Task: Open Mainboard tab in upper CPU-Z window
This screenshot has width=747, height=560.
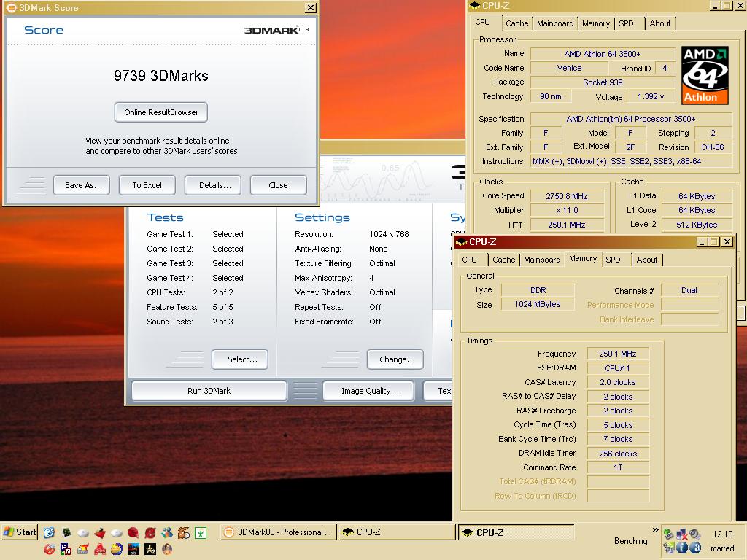Action: 555,23
